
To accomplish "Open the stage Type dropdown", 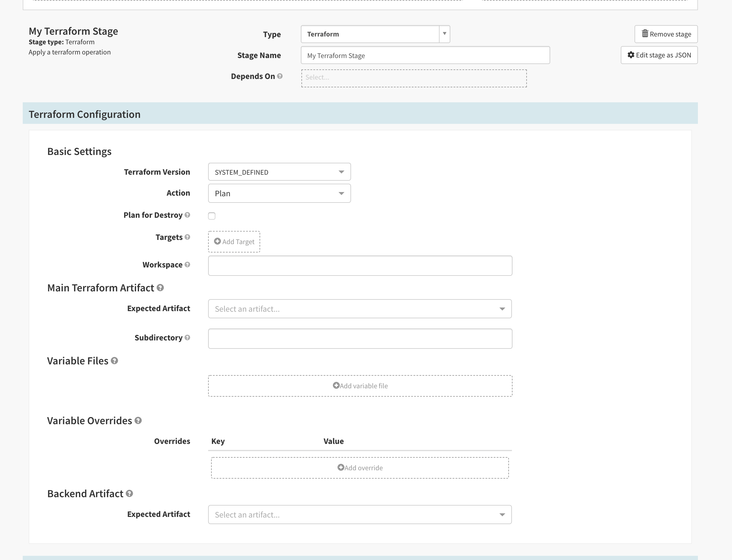I will pyautogui.click(x=375, y=34).
